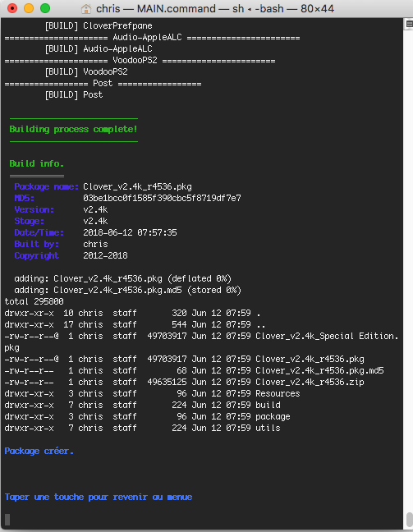The width and height of the screenshot is (413, 532).
Task: Click file name Clover_v2.4k_r4536.pkg.md5 in listing
Action: coord(319,370)
